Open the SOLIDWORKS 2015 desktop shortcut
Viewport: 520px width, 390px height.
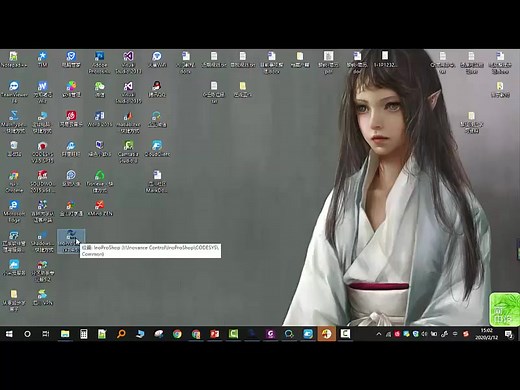[42, 181]
